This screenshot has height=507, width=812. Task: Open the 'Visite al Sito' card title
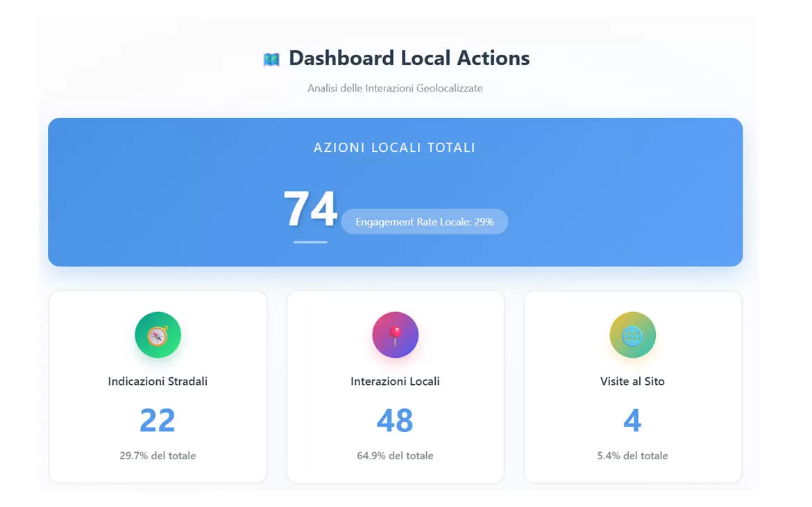click(632, 381)
